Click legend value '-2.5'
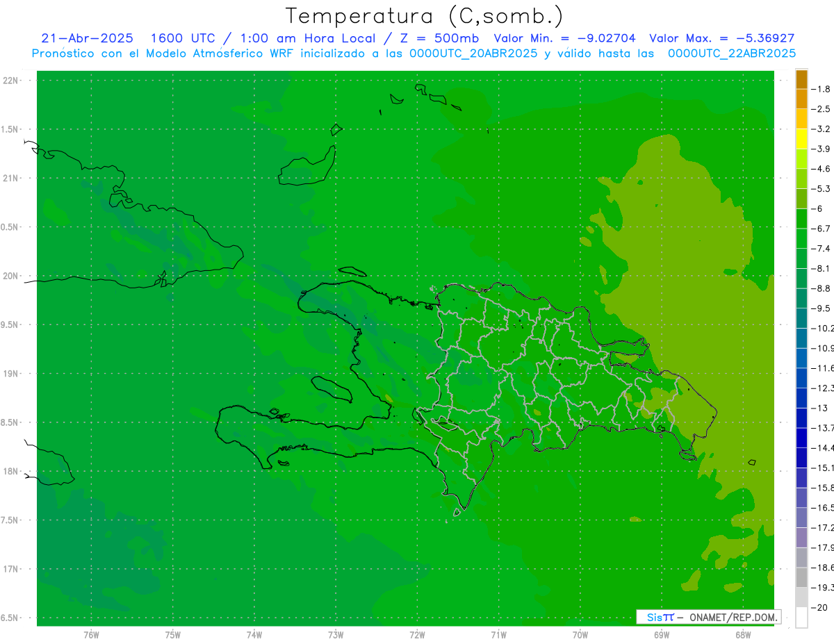 pyautogui.click(x=821, y=109)
